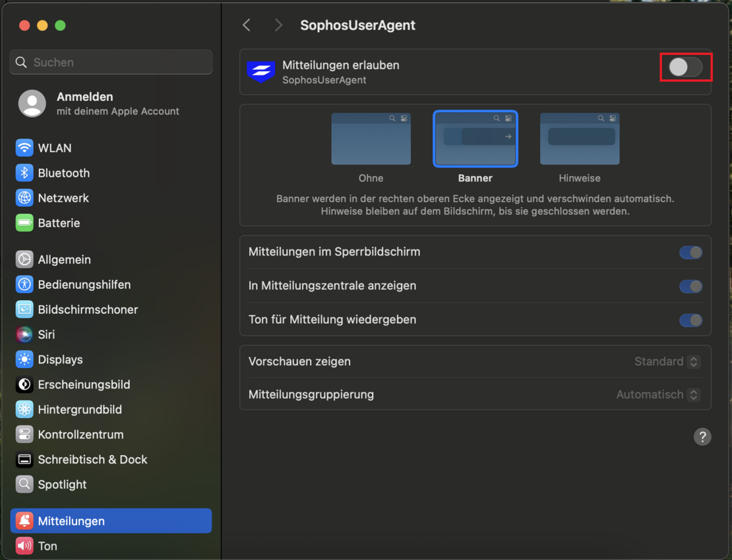Open the Spotlight magnifier icon
732x560 pixels.
pos(24,484)
